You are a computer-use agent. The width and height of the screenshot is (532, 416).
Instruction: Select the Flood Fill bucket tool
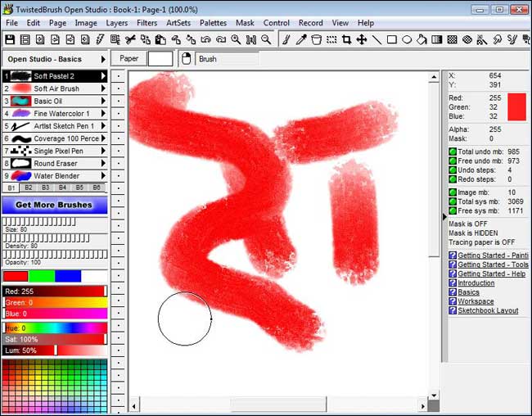[422, 40]
